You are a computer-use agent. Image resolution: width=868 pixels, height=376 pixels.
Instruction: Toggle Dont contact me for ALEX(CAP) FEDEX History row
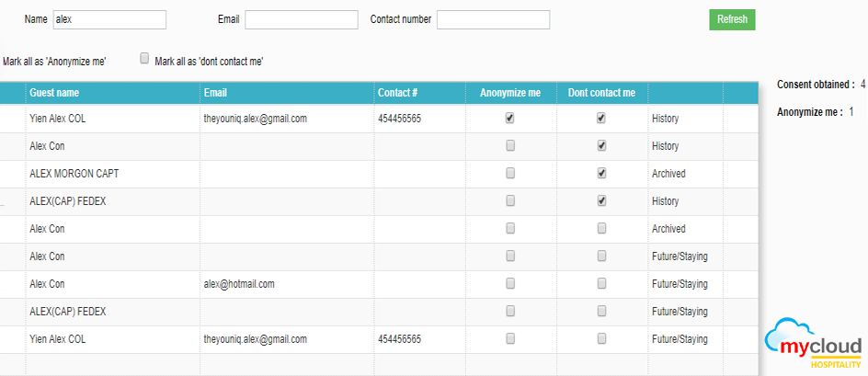coord(601,201)
